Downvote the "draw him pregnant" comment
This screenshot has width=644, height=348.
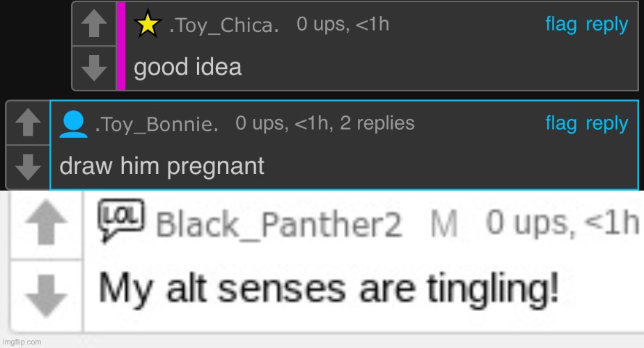tap(28, 166)
